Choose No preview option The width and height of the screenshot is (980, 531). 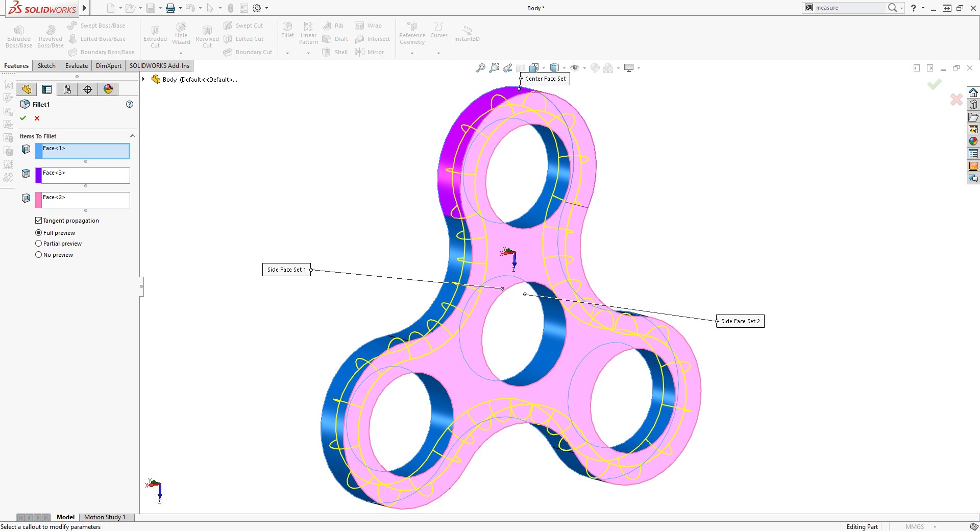tap(38, 255)
